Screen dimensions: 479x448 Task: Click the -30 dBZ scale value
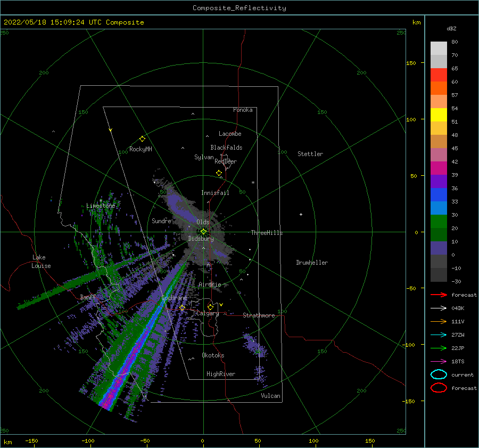tap(457, 282)
